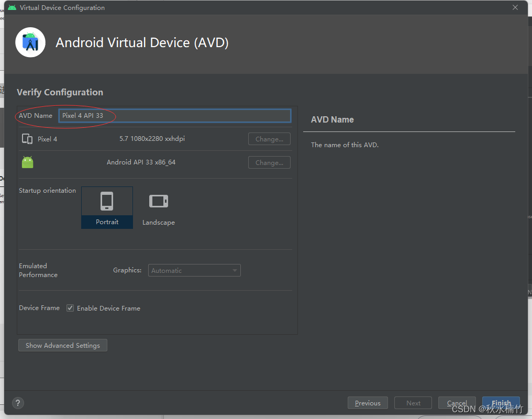The height and width of the screenshot is (419, 532).
Task: Close the Virtual Device Configuration dialog
Action: point(515,7)
